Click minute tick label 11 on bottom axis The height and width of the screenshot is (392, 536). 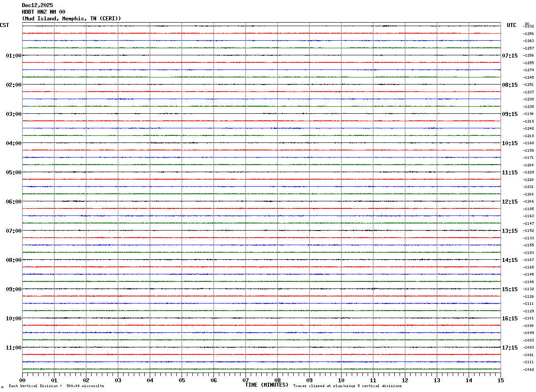[373, 380]
